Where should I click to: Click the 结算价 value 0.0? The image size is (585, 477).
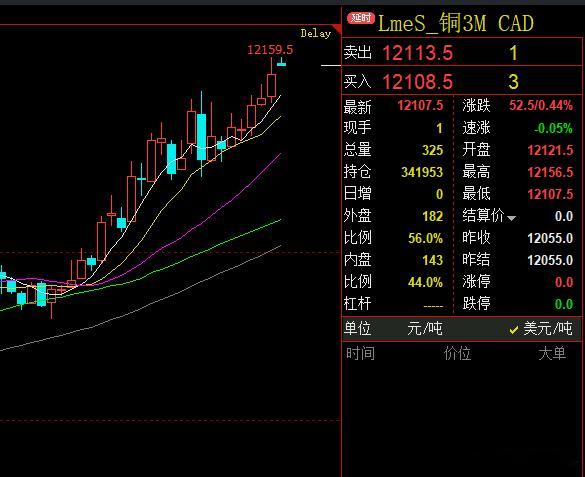pyautogui.click(x=564, y=216)
